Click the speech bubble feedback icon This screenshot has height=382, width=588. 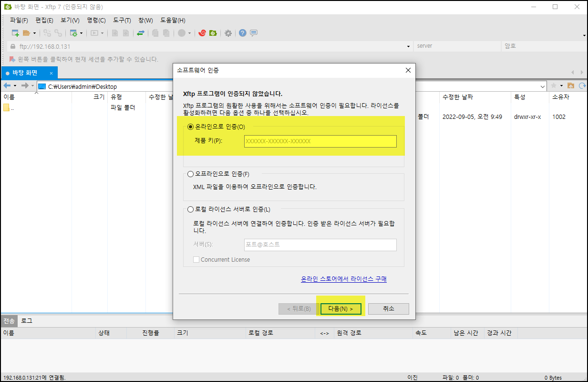[x=254, y=33]
